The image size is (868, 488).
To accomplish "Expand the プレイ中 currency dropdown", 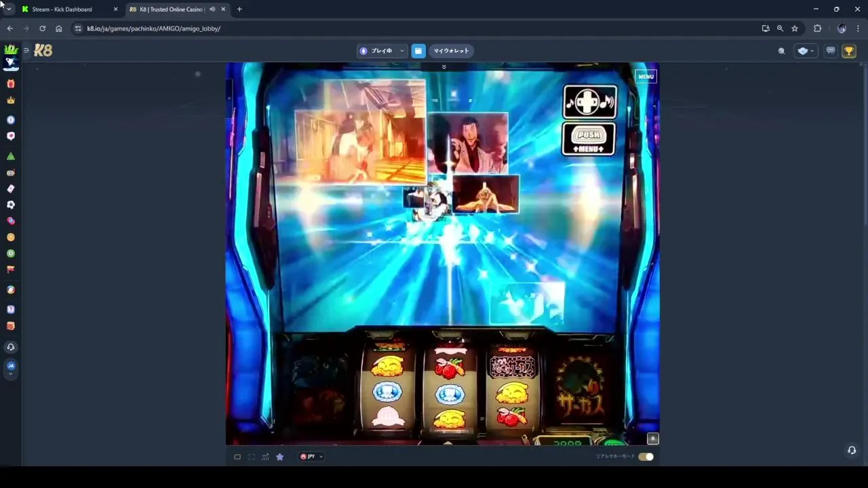I will pyautogui.click(x=382, y=51).
